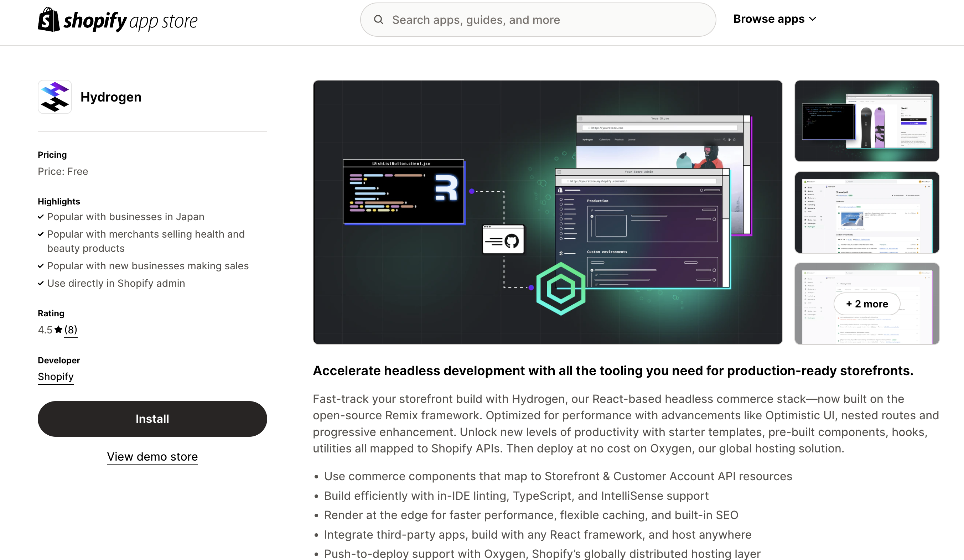
Task: Open the View demo store link
Action: 152,456
